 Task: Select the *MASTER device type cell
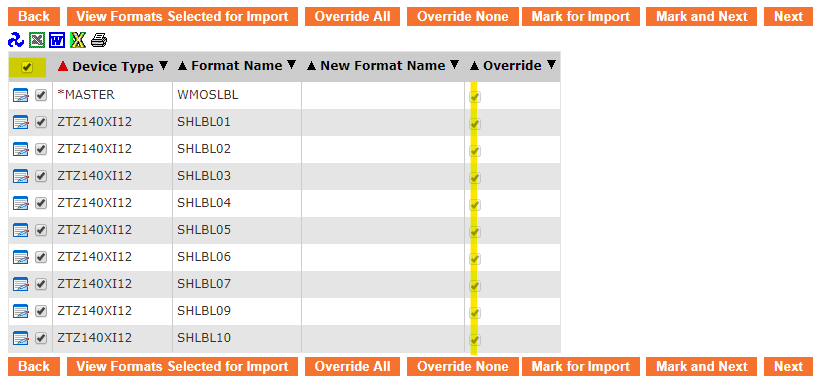click(112, 95)
